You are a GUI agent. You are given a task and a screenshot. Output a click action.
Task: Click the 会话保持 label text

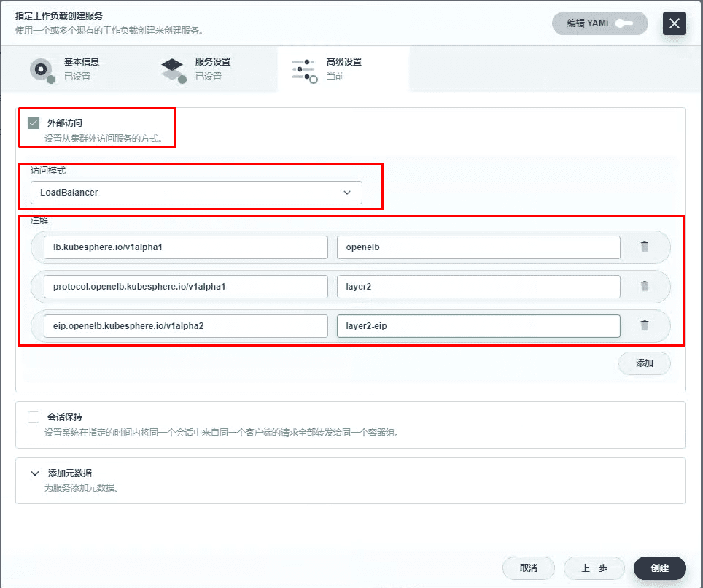point(65,417)
